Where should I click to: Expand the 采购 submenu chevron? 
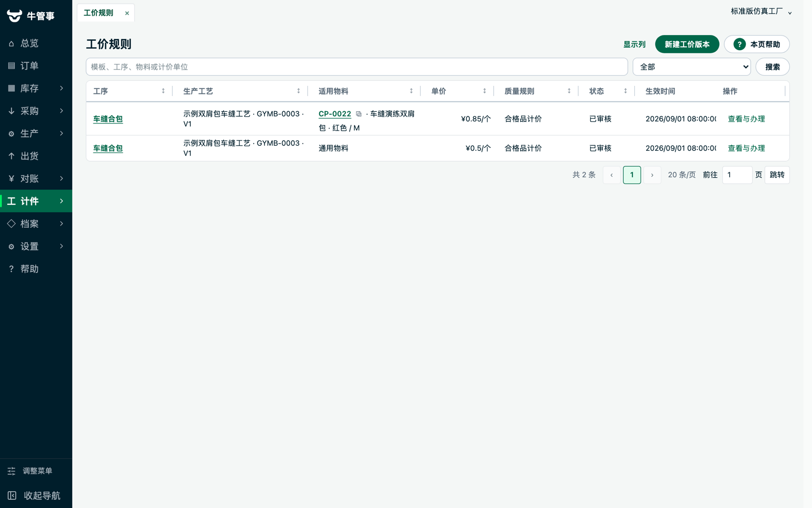pyautogui.click(x=61, y=111)
